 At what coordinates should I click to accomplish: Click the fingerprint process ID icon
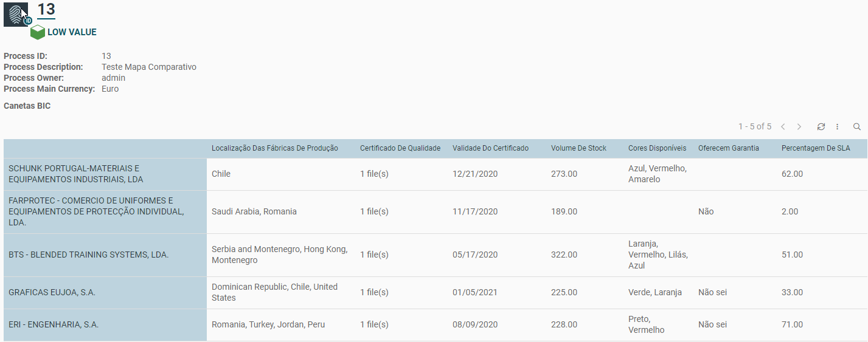pyautogui.click(x=16, y=14)
